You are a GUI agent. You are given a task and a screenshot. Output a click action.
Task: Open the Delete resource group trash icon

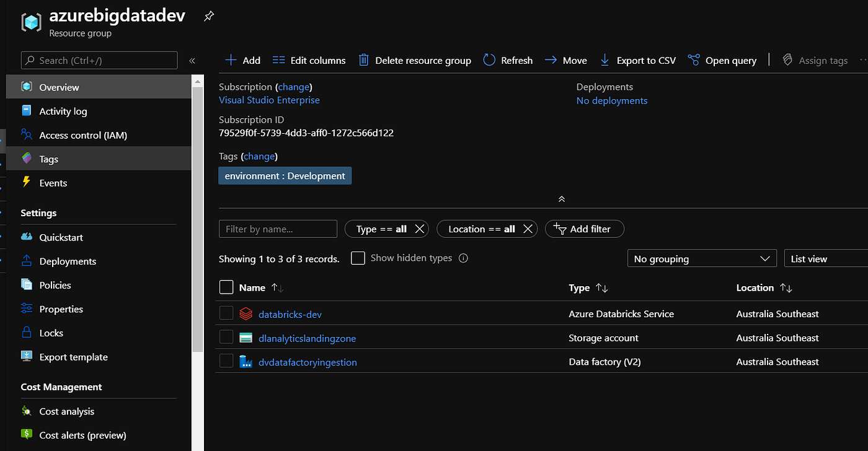(364, 60)
